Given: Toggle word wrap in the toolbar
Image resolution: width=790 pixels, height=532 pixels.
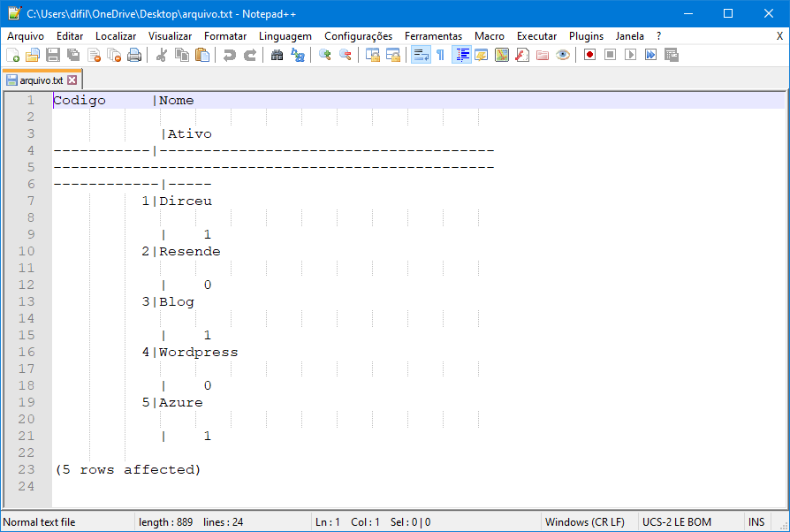Looking at the screenshot, I should point(421,55).
